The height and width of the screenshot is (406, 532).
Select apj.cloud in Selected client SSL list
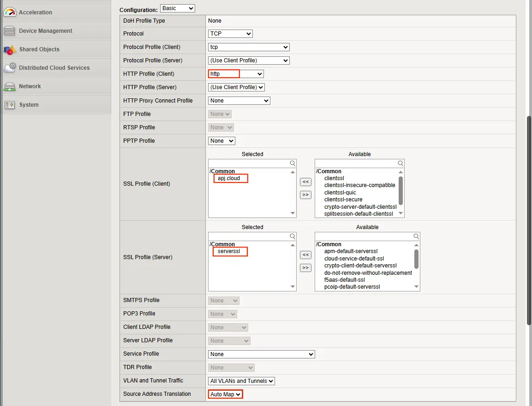pyautogui.click(x=229, y=178)
